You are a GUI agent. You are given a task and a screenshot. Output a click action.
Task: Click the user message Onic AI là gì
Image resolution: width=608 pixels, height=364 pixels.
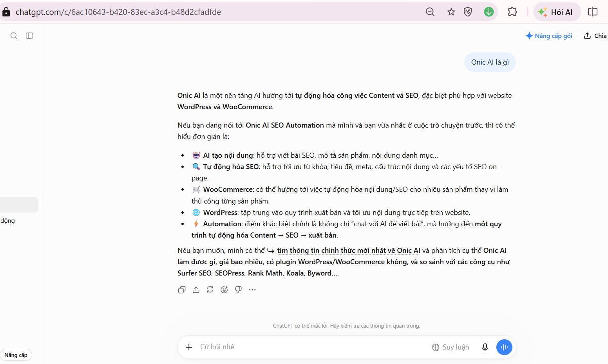pos(490,62)
